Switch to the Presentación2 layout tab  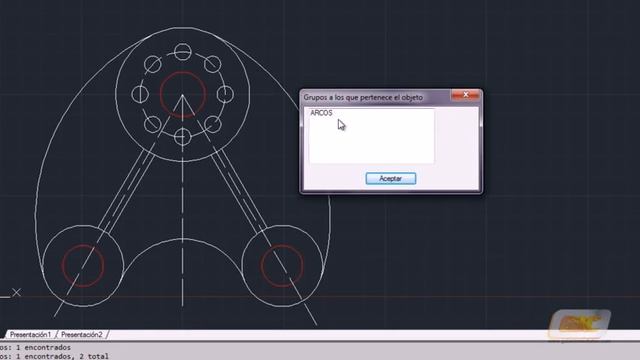82,334
